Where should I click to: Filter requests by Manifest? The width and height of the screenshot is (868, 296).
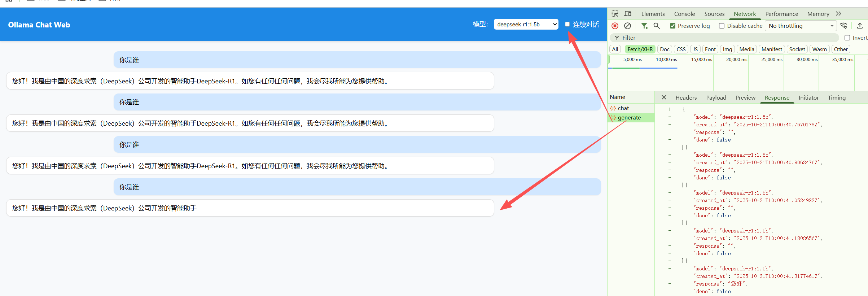coord(772,49)
